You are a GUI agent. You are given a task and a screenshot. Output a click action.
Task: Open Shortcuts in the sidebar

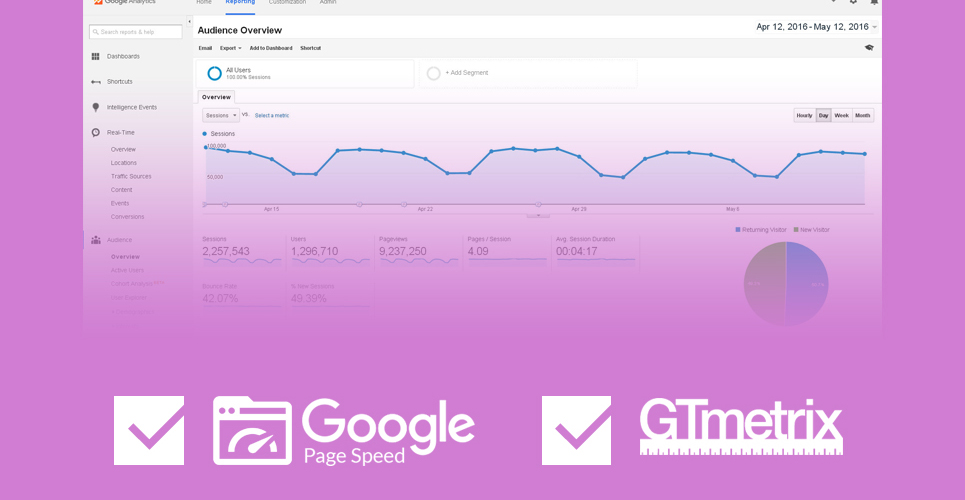pyautogui.click(x=119, y=82)
